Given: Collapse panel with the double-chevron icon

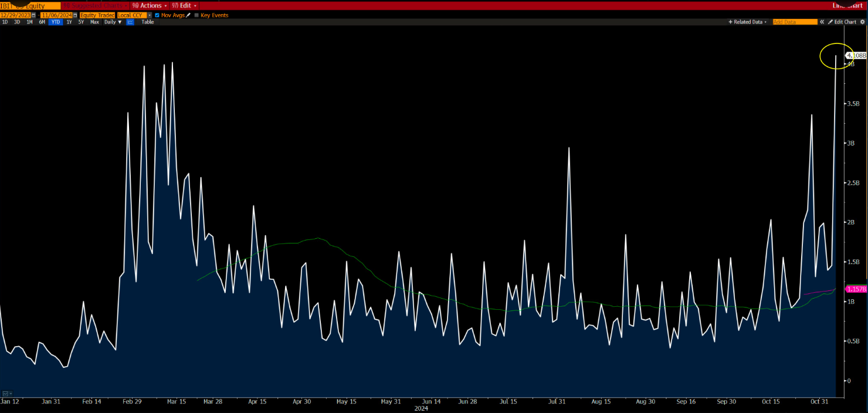Looking at the screenshot, I should tap(822, 22).
